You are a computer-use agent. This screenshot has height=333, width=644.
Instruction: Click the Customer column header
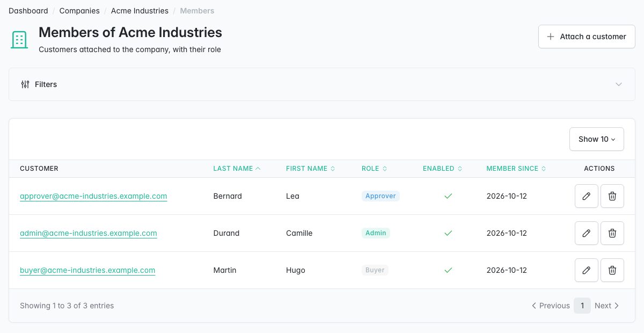click(39, 169)
